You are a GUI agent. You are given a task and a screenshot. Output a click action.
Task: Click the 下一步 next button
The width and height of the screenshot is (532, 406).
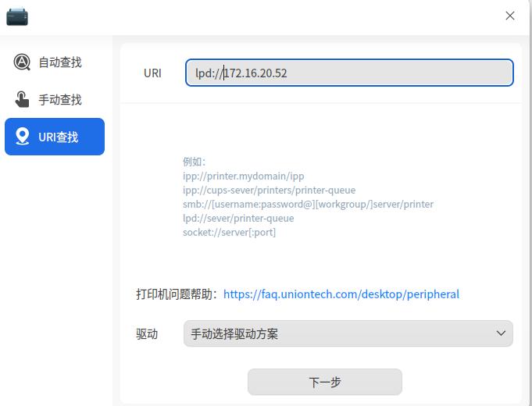[325, 382]
